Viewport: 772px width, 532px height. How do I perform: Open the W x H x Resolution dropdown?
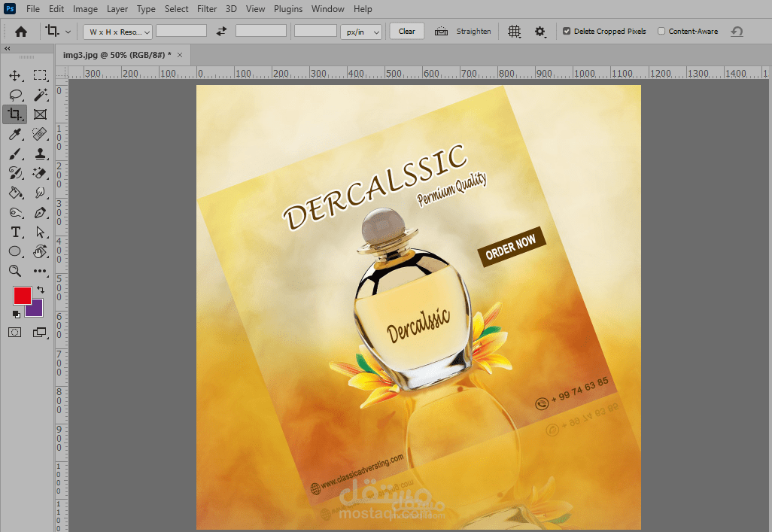pyautogui.click(x=117, y=32)
